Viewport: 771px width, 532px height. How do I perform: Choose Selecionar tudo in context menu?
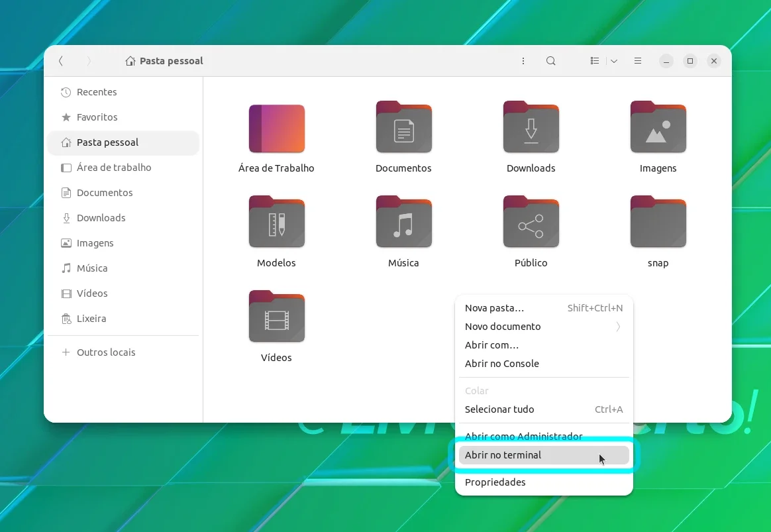tap(544, 409)
